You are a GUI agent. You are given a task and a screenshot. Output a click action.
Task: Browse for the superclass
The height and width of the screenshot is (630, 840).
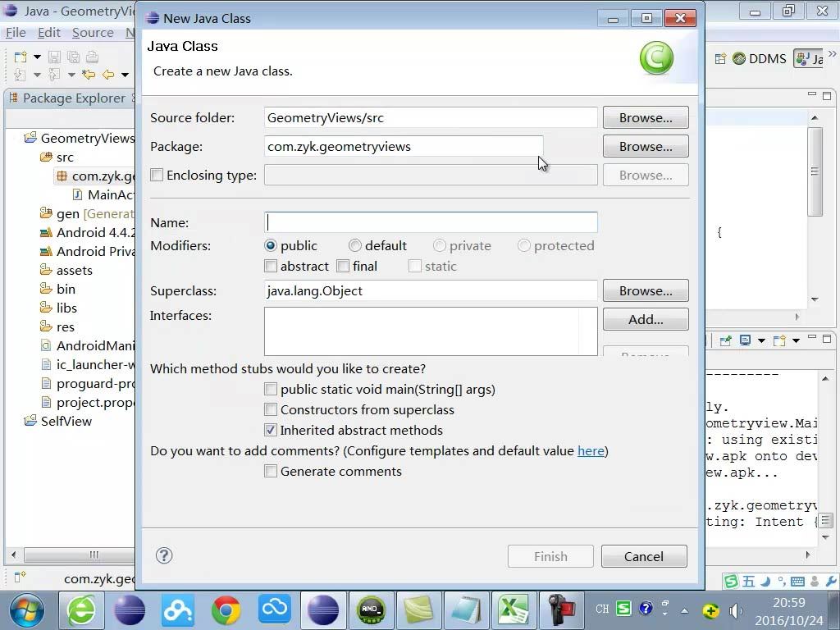pyautogui.click(x=646, y=291)
